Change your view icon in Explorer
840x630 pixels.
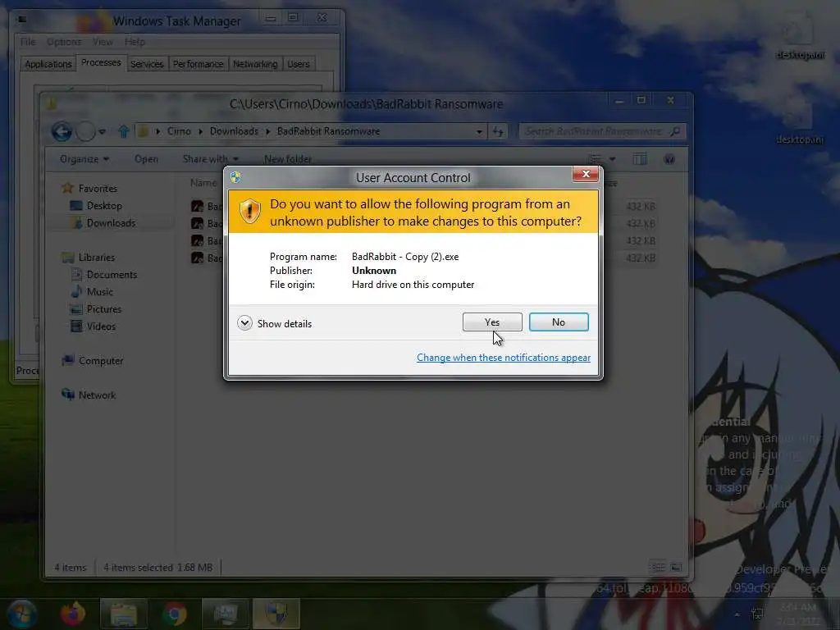[x=596, y=159]
